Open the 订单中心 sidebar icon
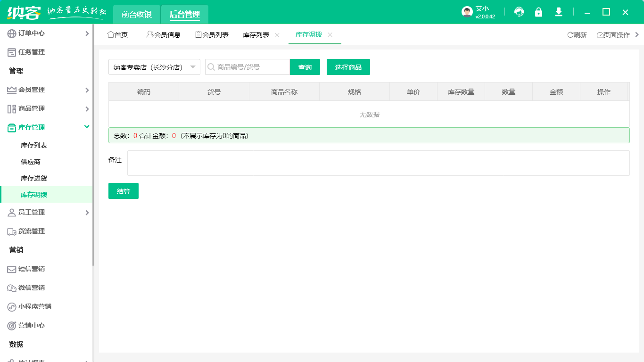This screenshot has height=362, width=644. coord(11,33)
